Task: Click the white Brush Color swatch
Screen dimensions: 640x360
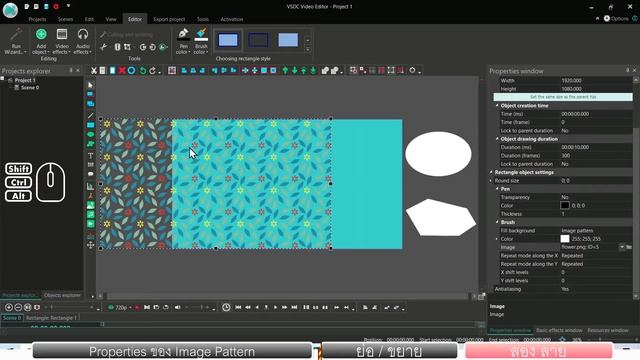Action: (565, 239)
